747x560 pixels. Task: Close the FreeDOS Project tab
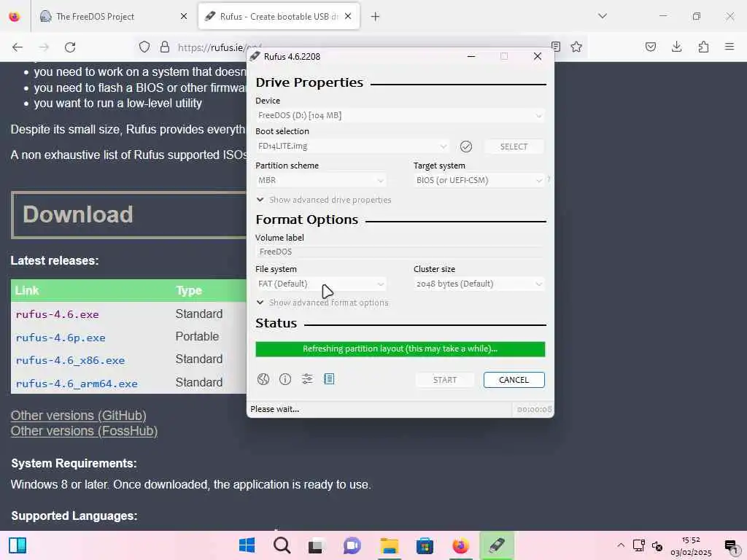[184, 16]
